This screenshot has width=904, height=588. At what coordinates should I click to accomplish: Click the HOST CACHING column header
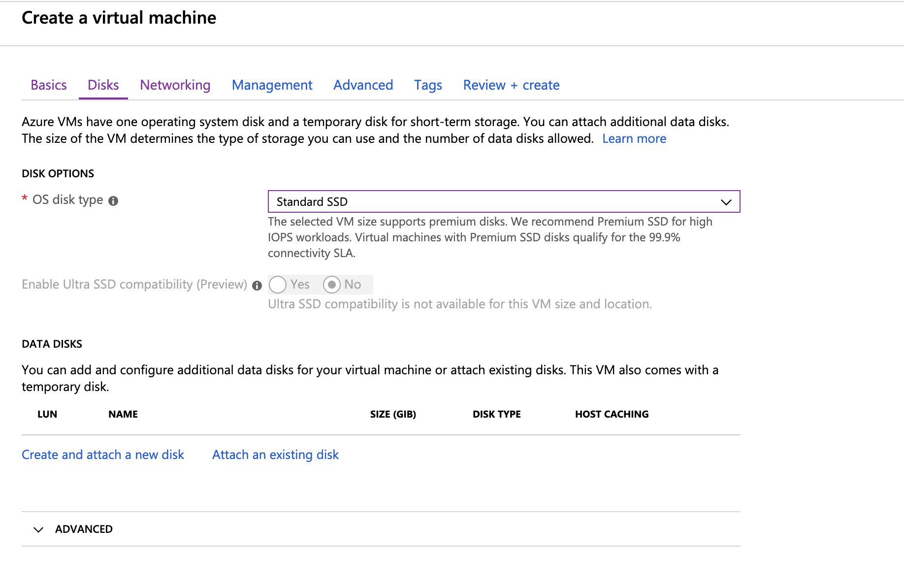click(x=612, y=414)
